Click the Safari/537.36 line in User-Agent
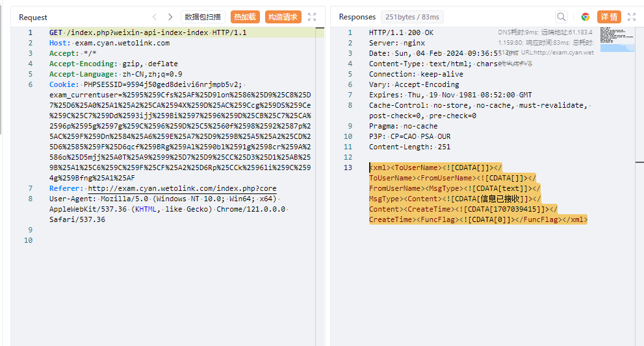 [77, 219]
